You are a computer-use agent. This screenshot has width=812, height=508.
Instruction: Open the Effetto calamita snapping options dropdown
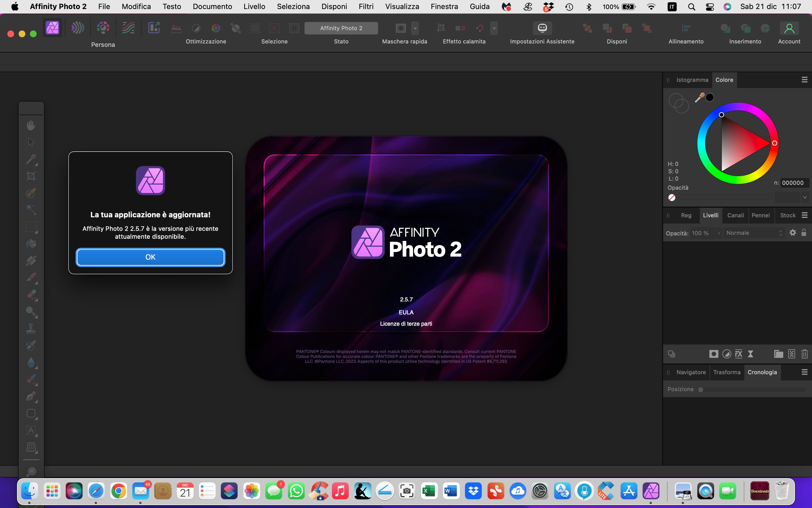pos(494,28)
